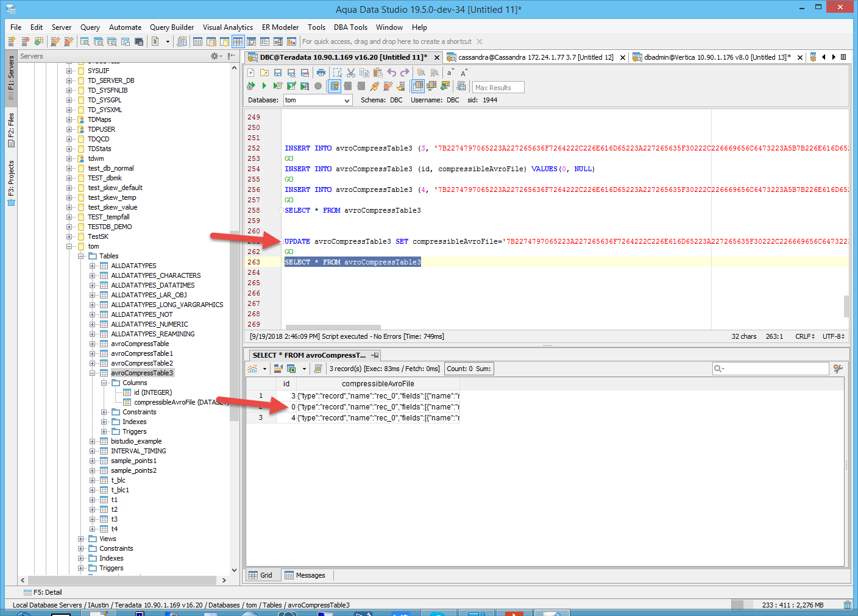Click the Count/Sum summary button
Viewport: 858px width, 616px height.
click(469, 369)
